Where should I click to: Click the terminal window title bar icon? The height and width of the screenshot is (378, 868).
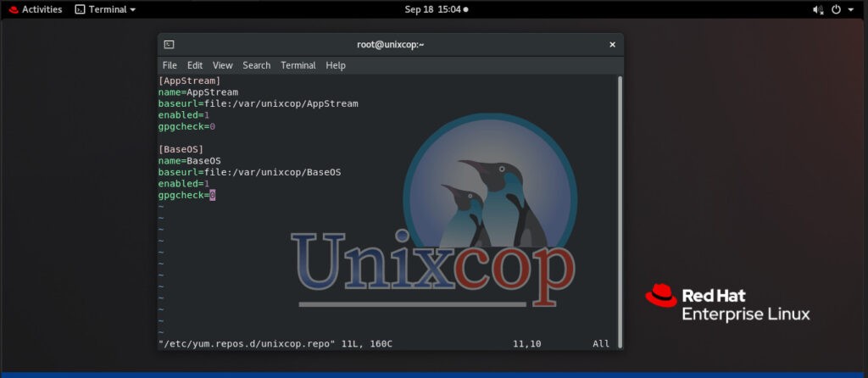(170, 45)
